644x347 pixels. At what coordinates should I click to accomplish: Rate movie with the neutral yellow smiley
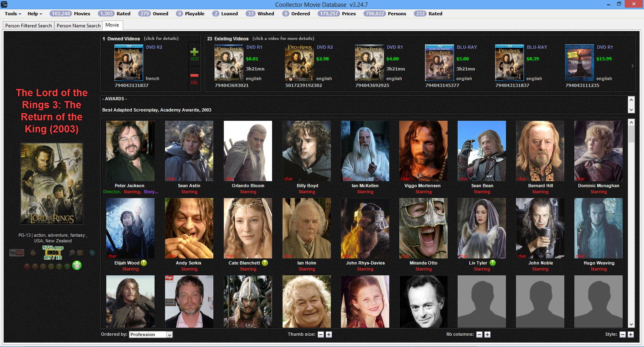pyautogui.click(x=51, y=266)
